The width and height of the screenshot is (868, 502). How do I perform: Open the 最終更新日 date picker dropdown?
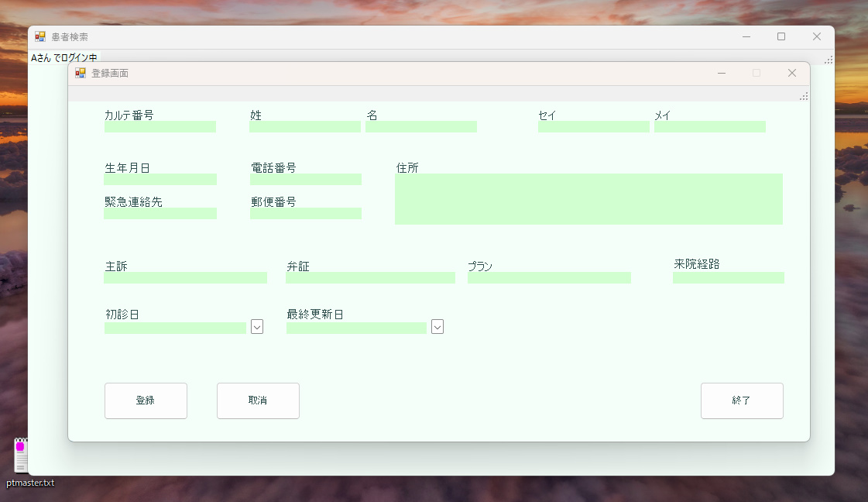pos(437,327)
